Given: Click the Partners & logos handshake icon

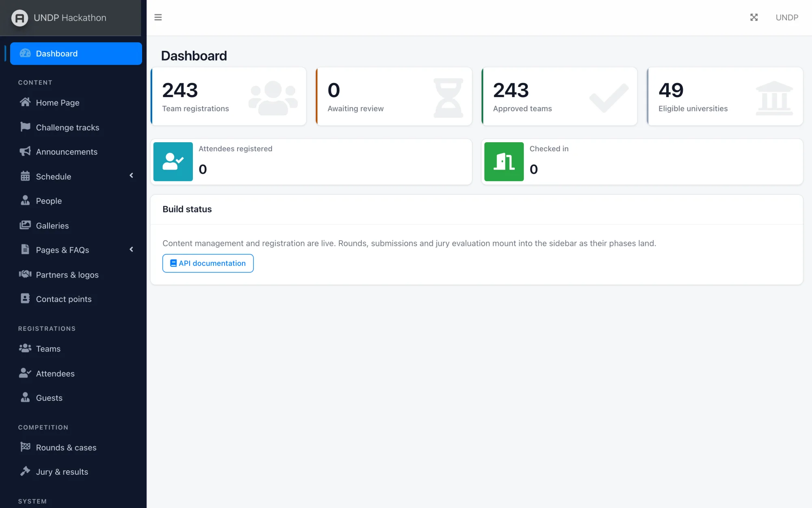Looking at the screenshot, I should coord(25,274).
